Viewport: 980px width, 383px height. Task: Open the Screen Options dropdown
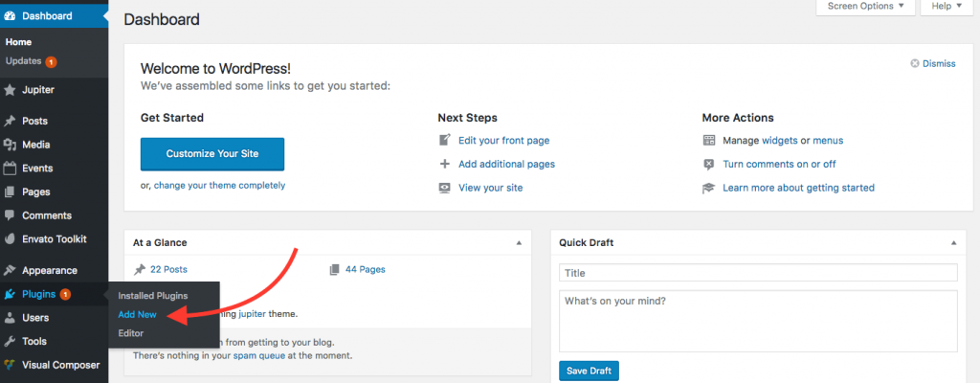point(865,7)
